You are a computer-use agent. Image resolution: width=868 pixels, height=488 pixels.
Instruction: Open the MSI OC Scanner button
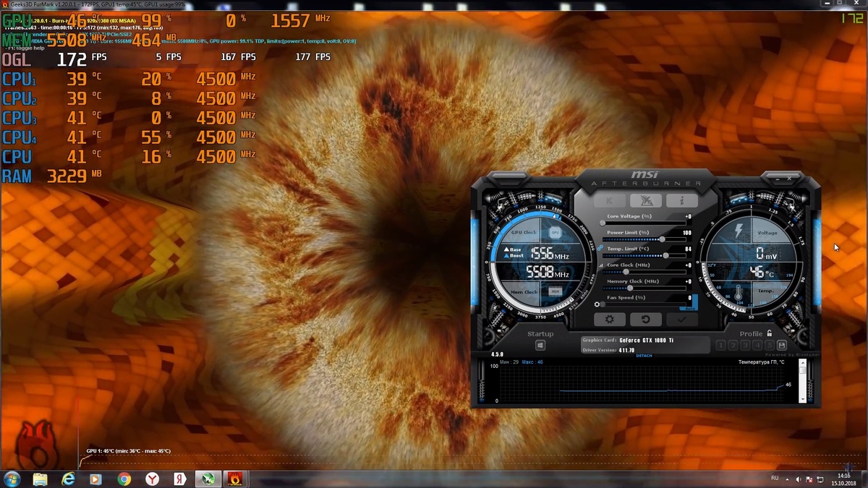[x=646, y=201]
